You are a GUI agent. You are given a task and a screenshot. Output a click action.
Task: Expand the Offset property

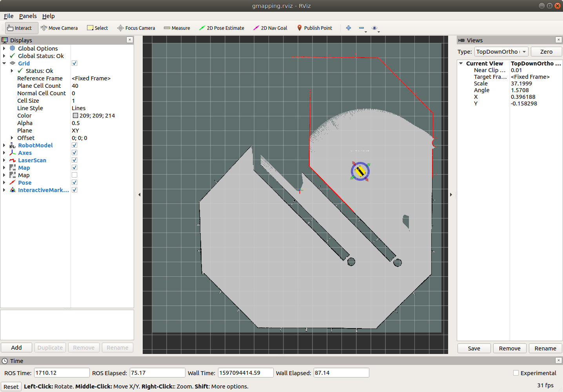12,138
